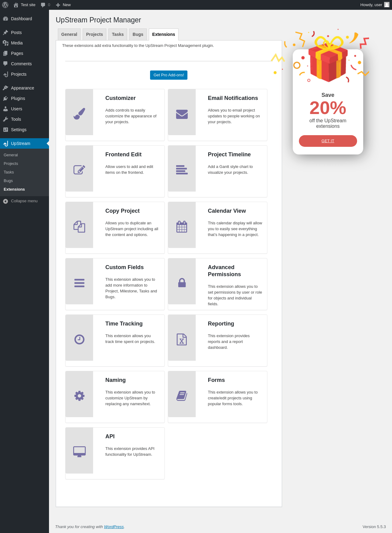Click the Time Tracking extension title
392x533 pixels.
tap(124, 324)
